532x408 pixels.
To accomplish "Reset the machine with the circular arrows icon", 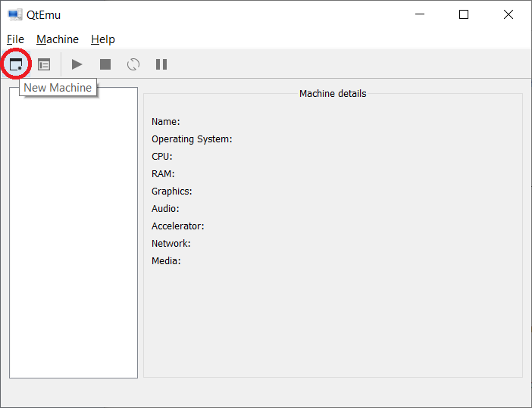I will click(x=133, y=64).
